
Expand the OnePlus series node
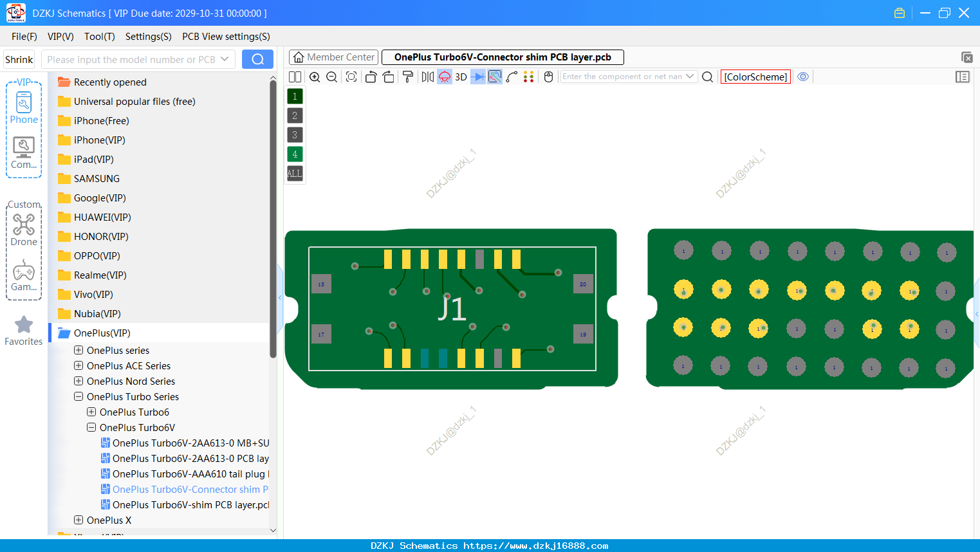pos(79,351)
